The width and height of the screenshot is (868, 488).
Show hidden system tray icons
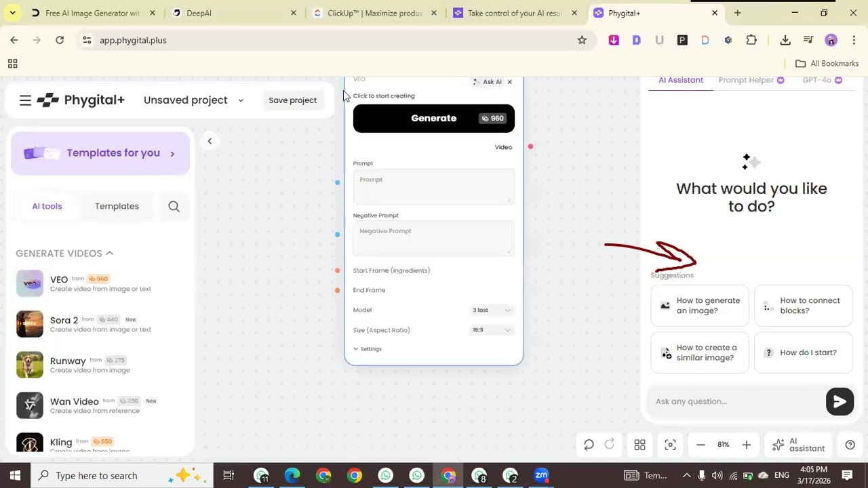pos(686,475)
